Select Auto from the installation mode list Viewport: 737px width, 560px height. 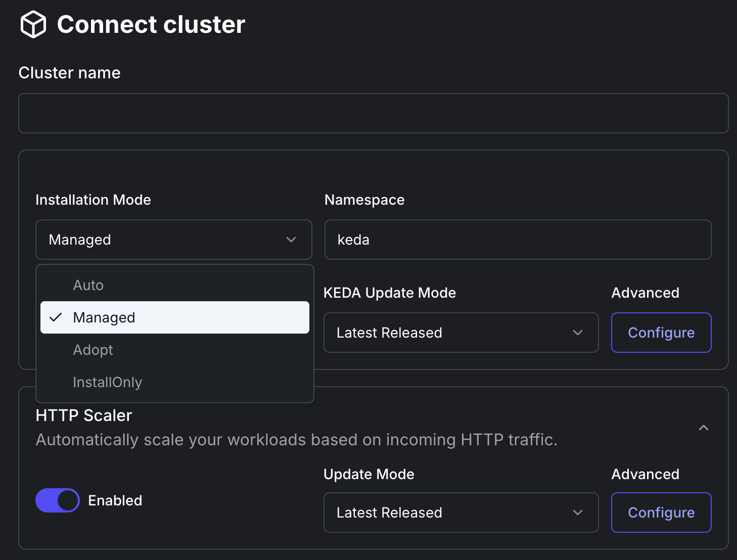(x=175, y=285)
